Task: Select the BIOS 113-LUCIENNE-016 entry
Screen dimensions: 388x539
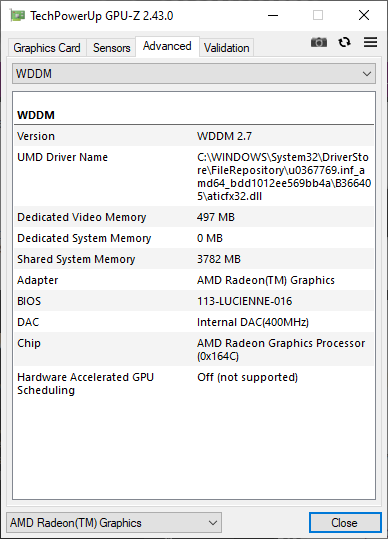Action: pyautogui.click(x=194, y=301)
